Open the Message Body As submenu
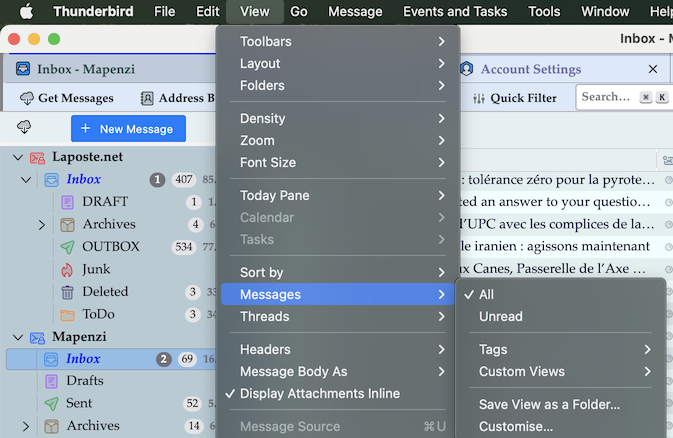Image resolution: width=673 pixels, height=438 pixels. click(337, 371)
